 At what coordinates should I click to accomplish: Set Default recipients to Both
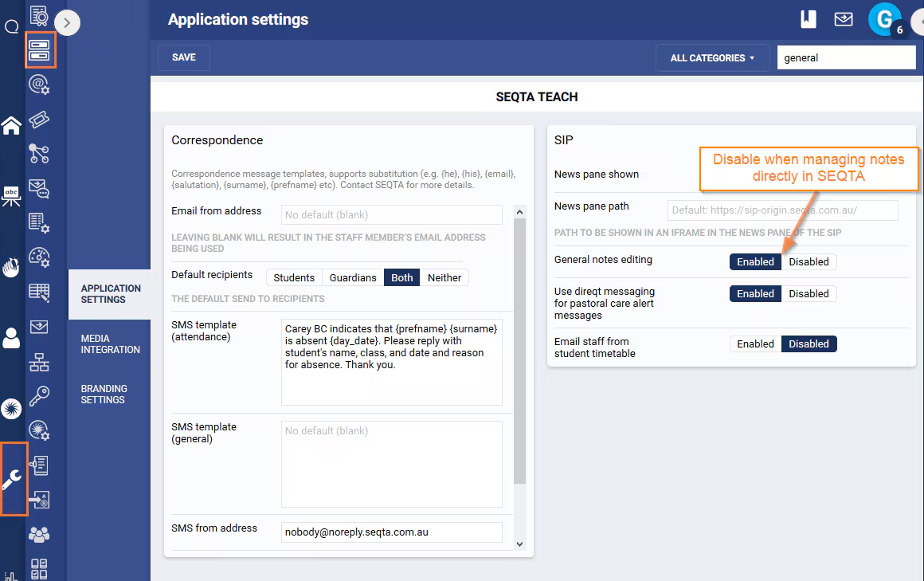[402, 278]
